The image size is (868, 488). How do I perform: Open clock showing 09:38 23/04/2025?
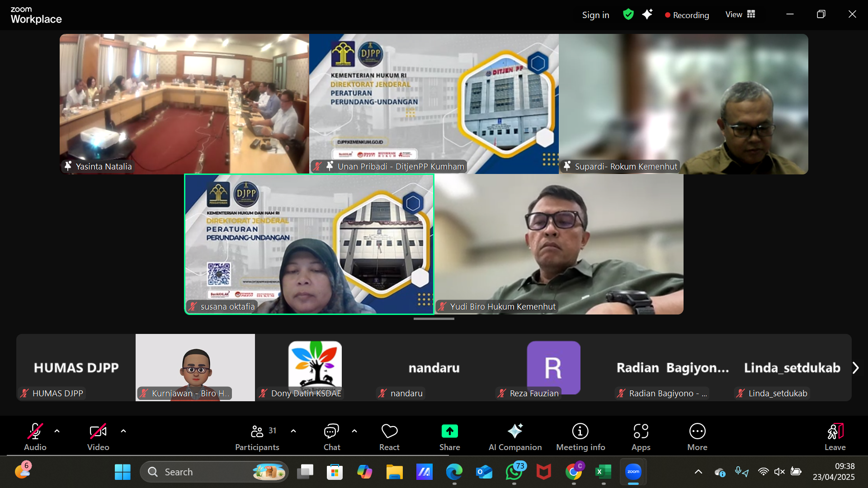pyautogui.click(x=834, y=472)
